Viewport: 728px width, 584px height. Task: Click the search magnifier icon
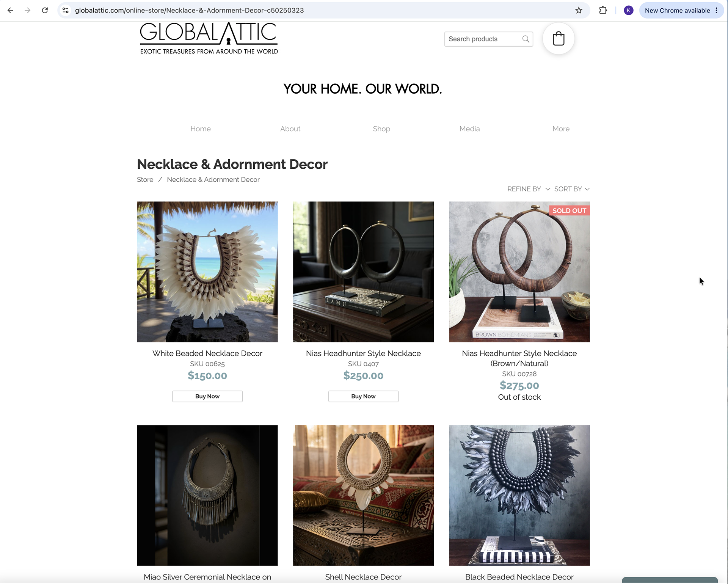pos(526,39)
